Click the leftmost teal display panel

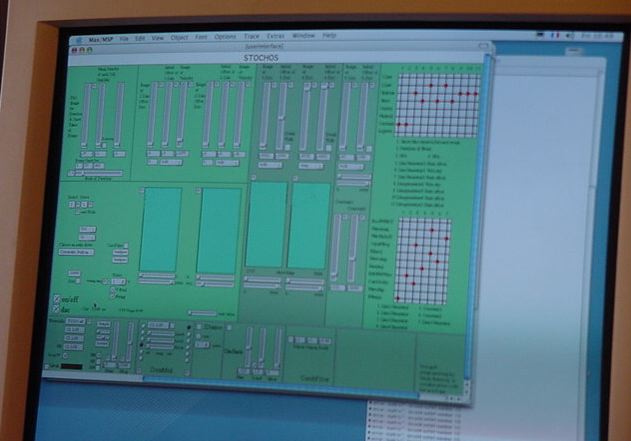click(x=161, y=229)
